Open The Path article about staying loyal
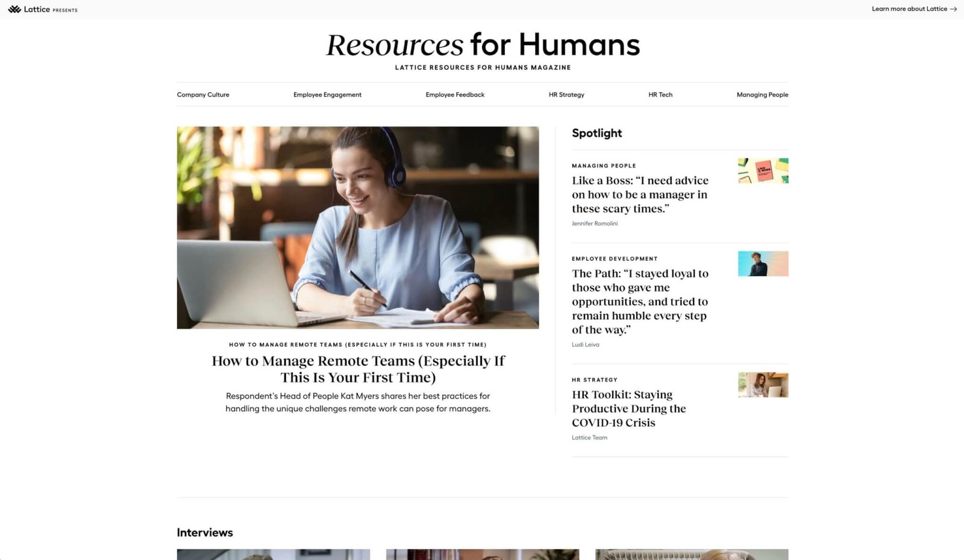964x560 pixels. pyautogui.click(x=640, y=302)
